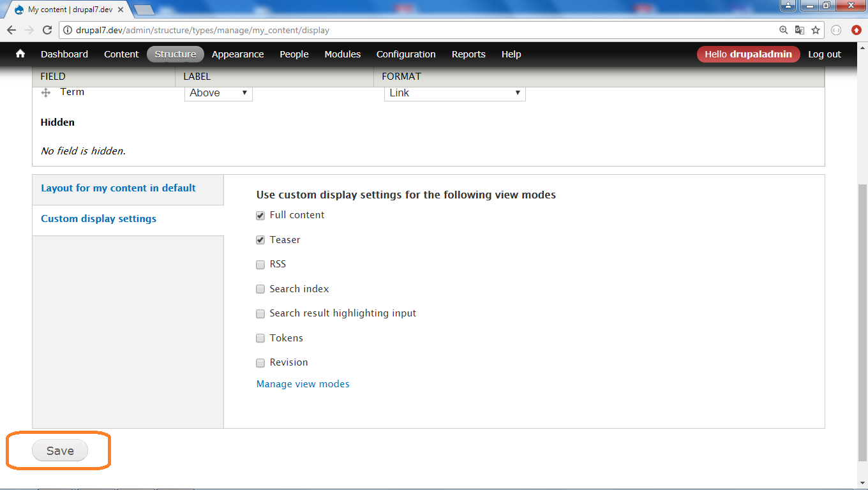
Task: Click the browser back arrow
Action: (11, 30)
